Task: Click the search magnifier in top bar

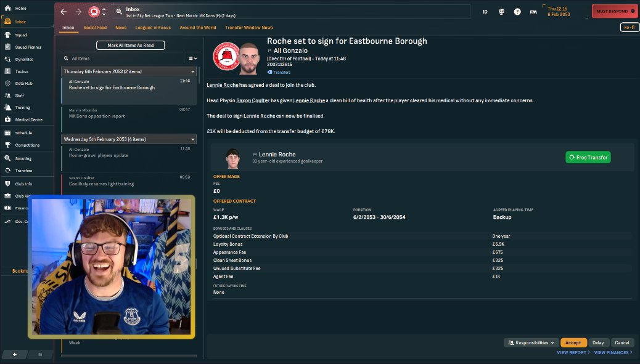Action: 119,12
